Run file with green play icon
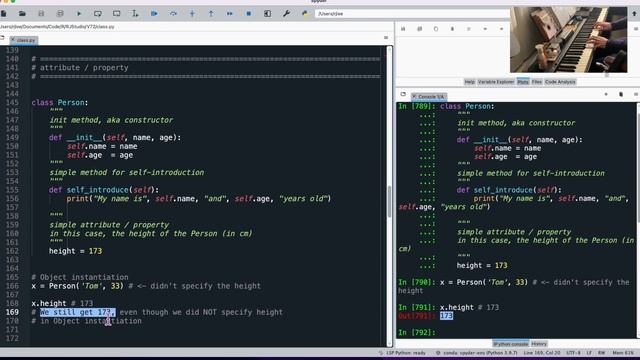The height and width of the screenshot is (360, 640). [79, 13]
